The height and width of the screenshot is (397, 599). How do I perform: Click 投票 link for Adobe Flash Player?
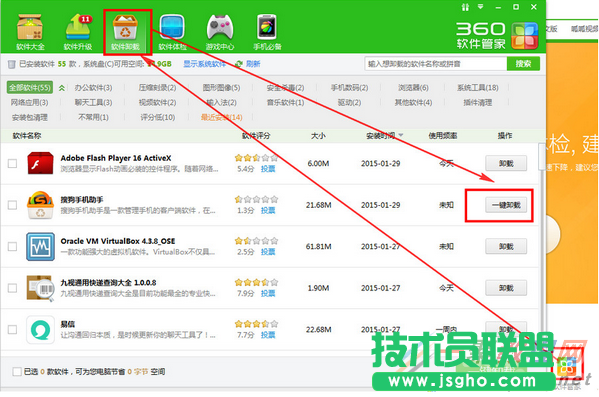click(x=268, y=169)
